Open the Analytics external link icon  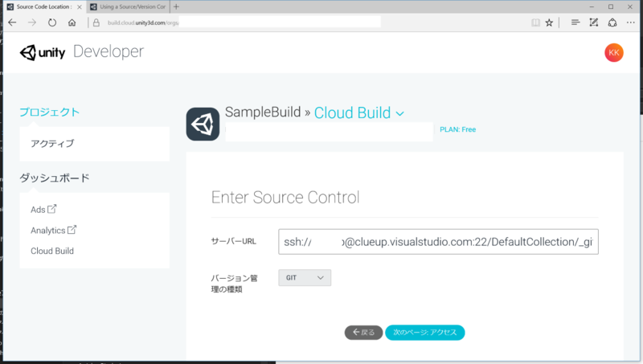(72, 230)
